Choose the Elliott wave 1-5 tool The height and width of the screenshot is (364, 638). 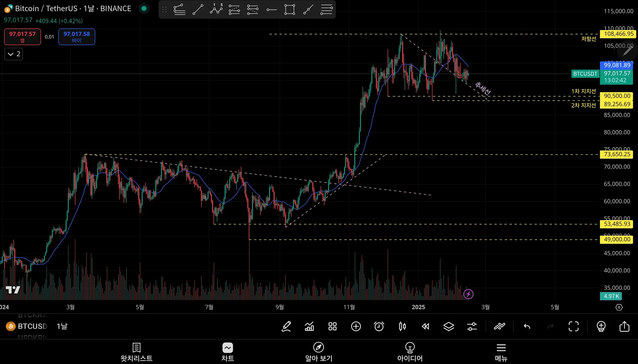click(216, 9)
